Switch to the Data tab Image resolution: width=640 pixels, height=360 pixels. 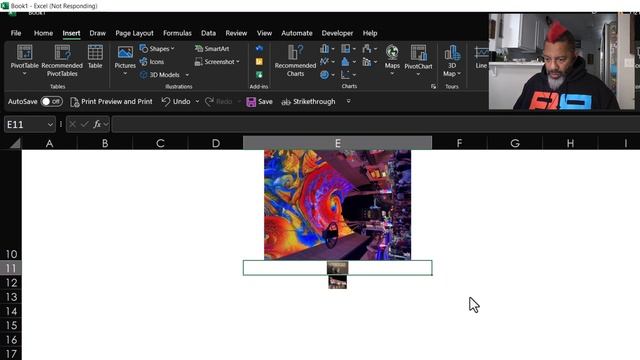click(x=208, y=33)
